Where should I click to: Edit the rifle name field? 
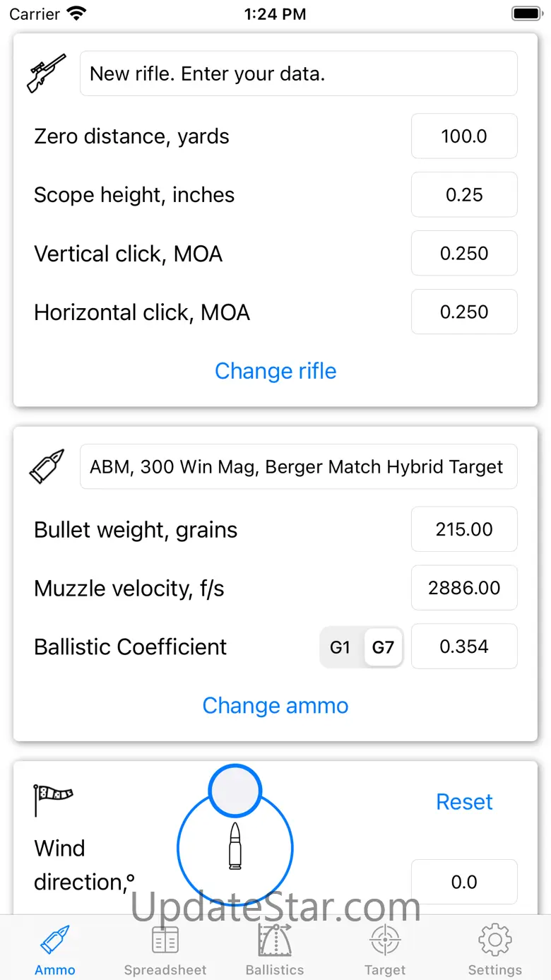point(298,73)
